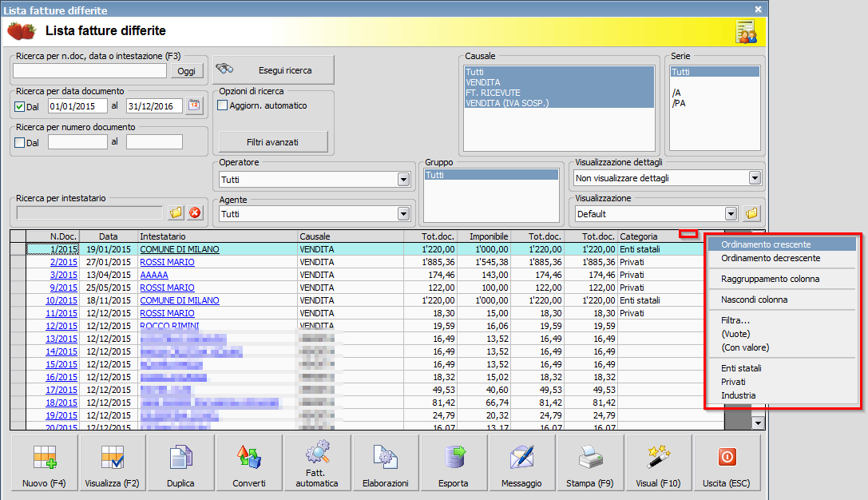Viewport: 868px width, 500px height.
Task: Expand the Operatore dropdown
Action: 403,180
